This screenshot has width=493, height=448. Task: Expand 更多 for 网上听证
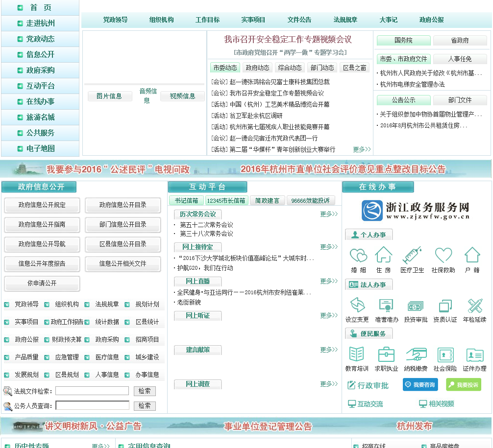pos(328,315)
